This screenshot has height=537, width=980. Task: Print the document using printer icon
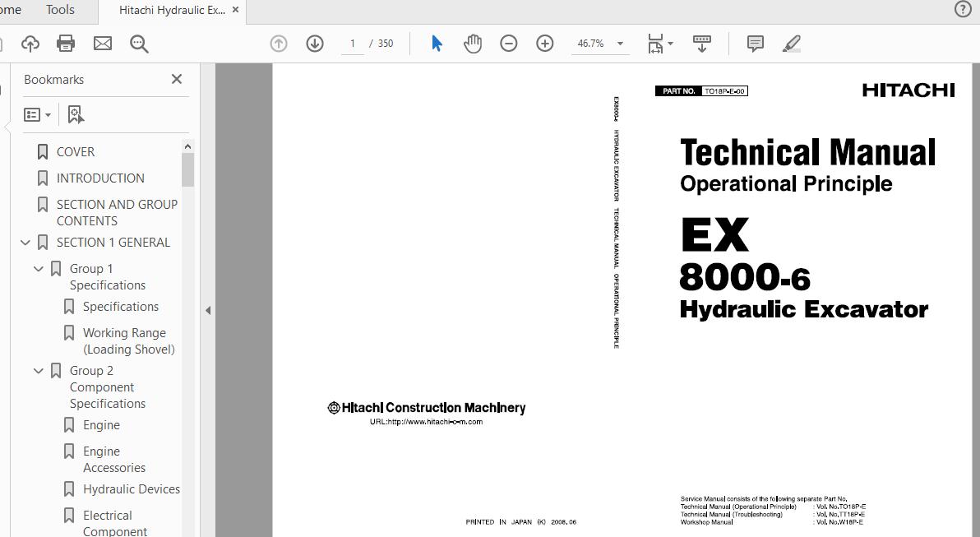[66, 43]
